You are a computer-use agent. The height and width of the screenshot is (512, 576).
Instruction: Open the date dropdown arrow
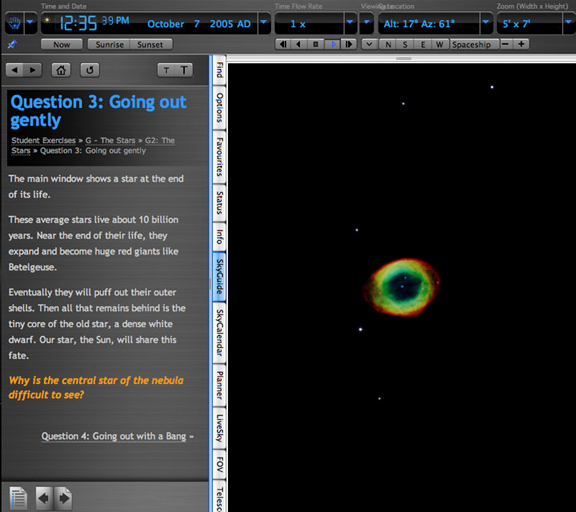(x=264, y=22)
